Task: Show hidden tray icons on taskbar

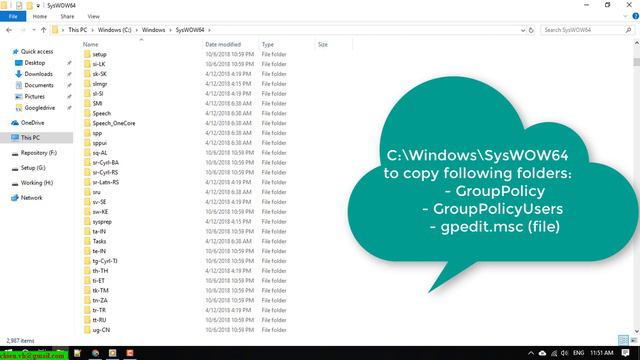Action: pos(531,353)
